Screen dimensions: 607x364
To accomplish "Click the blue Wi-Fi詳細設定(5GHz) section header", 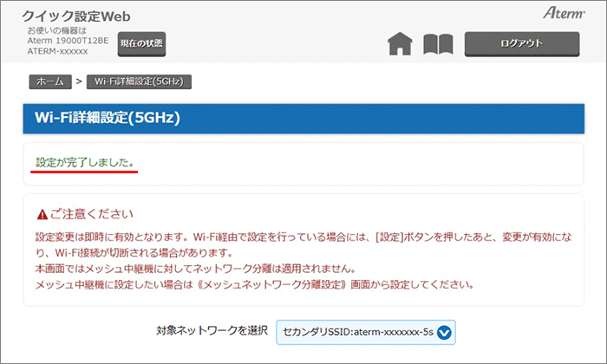I will tap(303, 117).
